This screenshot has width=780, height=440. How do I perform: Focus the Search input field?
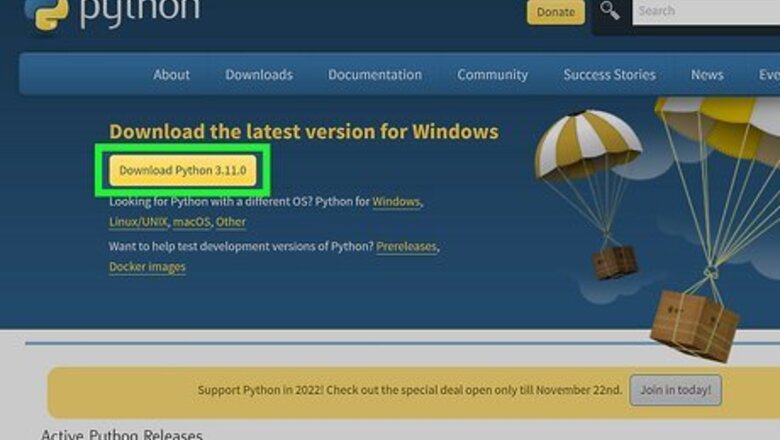(706, 11)
